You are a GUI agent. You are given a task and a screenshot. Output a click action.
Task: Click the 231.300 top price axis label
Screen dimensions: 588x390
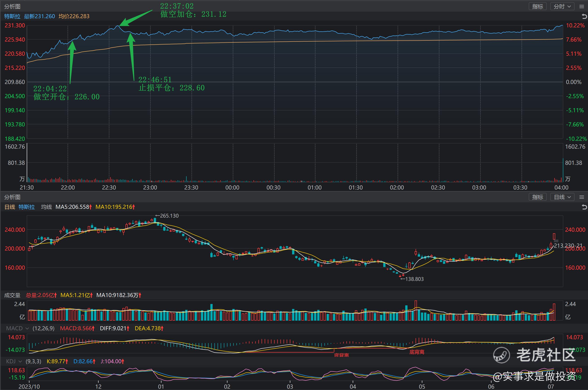point(15,25)
